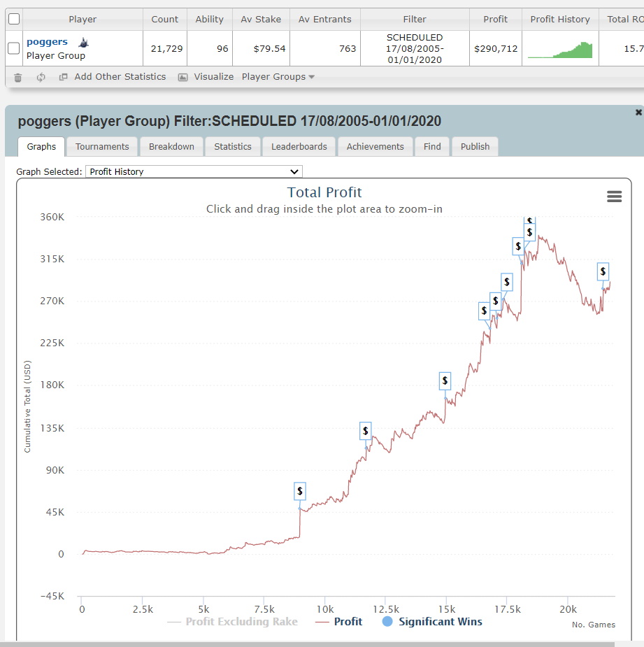Screen dimensions: 644x647
Task: Sort by the Av Entrants column header
Action: click(325, 19)
